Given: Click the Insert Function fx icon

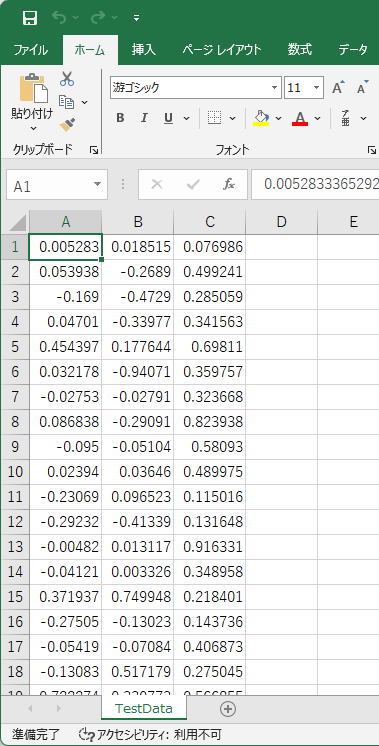Looking at the screenshot, I should click(x=229, y=185).
